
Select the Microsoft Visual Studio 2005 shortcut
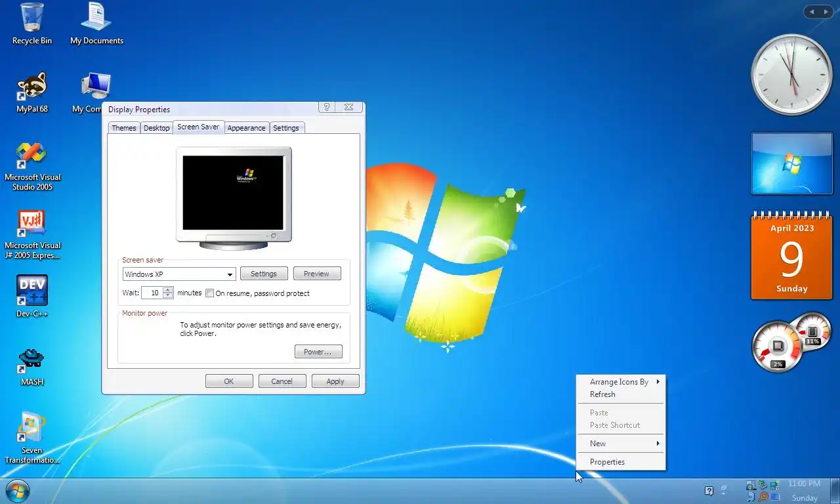(32, 167)
